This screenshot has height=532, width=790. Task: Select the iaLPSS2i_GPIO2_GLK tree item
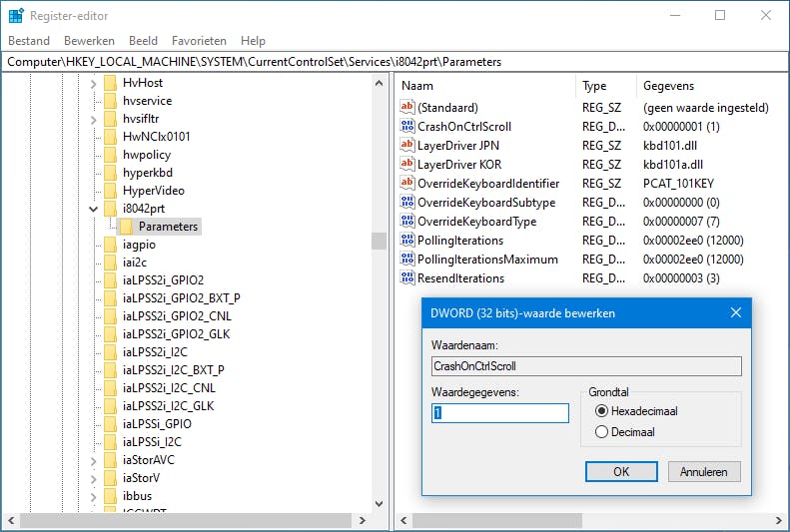[x=176, y=334]
